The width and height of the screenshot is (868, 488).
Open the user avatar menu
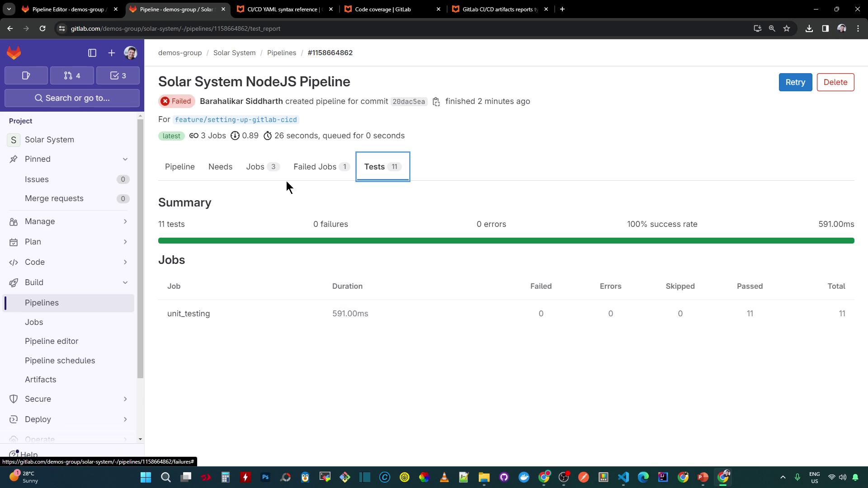pos(131,53)
